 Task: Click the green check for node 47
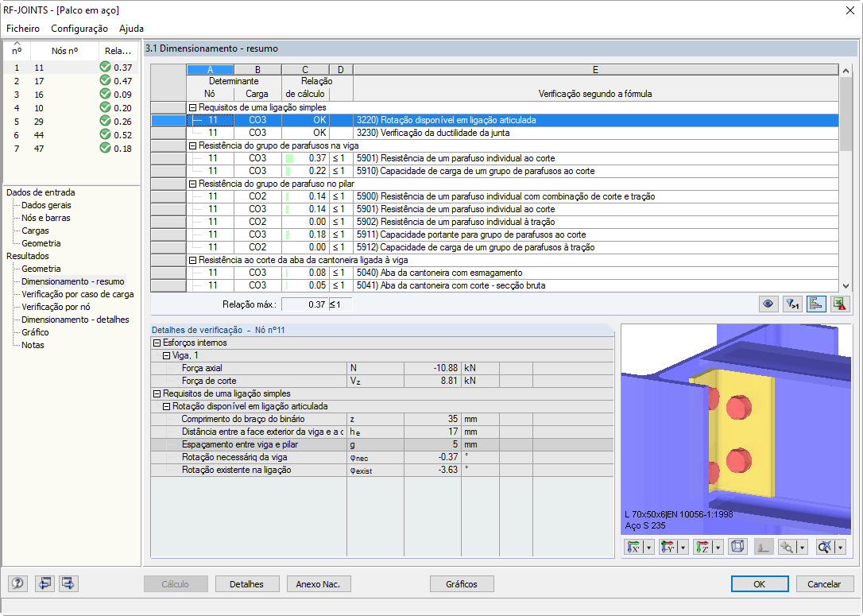pyautogui.click(x=105, y=148)
